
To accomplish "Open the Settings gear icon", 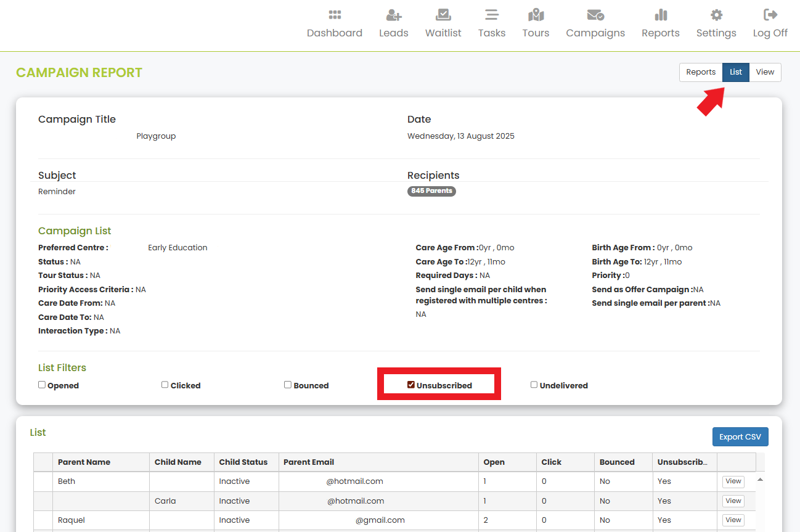I will coord(716,15).
